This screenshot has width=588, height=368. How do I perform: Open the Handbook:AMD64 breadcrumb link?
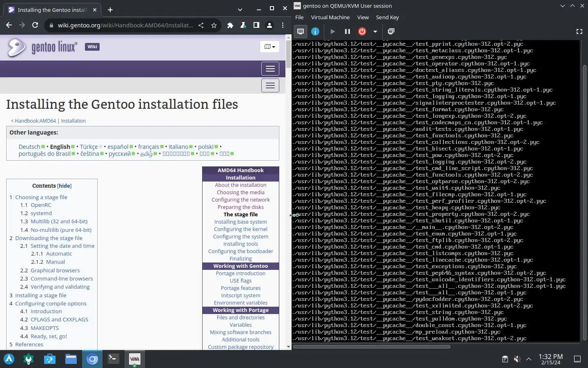[36, 121]
